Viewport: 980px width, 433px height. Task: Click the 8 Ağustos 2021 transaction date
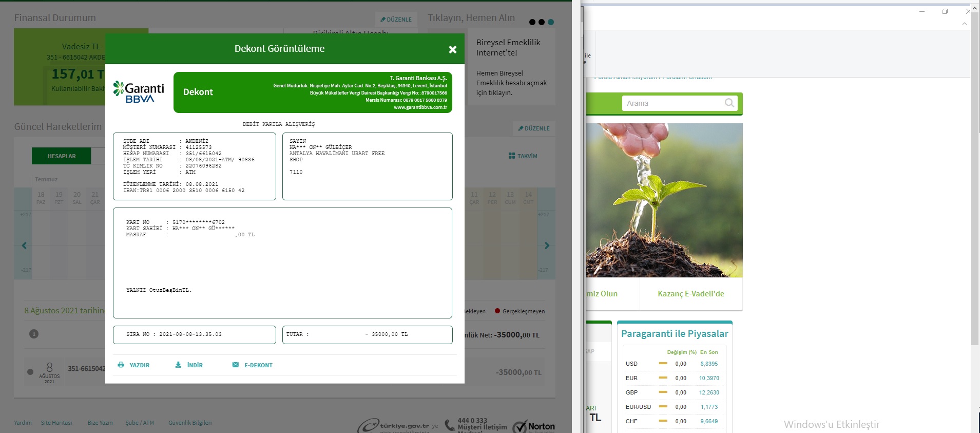(49, 373)
